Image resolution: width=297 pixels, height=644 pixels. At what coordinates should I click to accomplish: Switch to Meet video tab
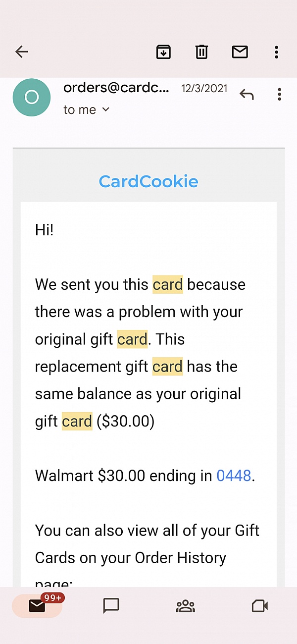(x=260, y=605)
